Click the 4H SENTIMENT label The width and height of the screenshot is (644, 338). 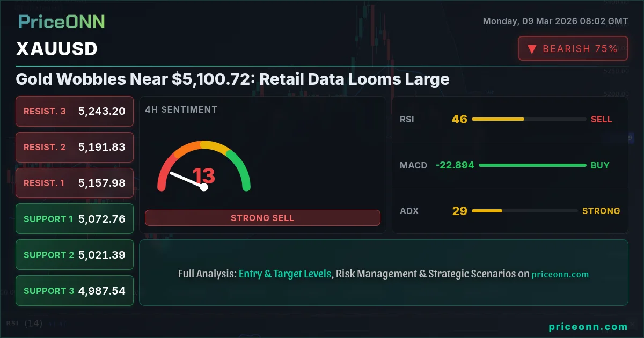click(181, 109)
